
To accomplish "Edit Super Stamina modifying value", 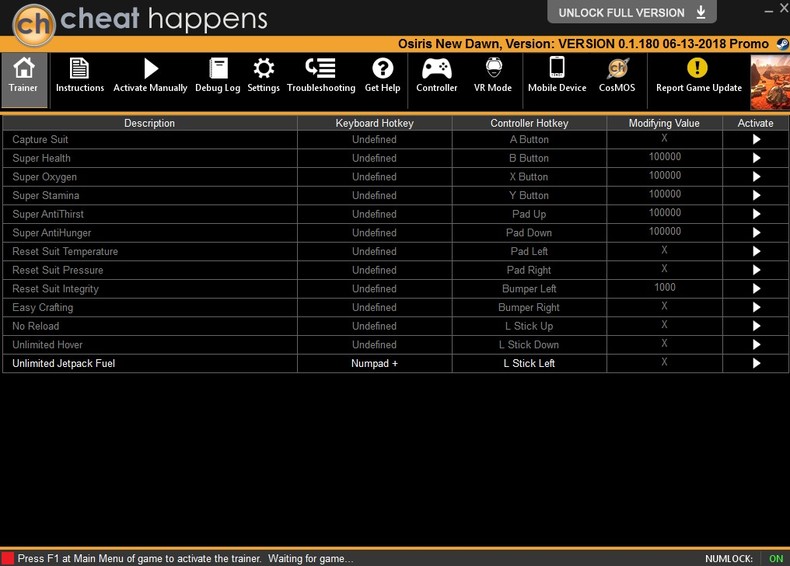I will pyautogui.click(x=665, y=195).
